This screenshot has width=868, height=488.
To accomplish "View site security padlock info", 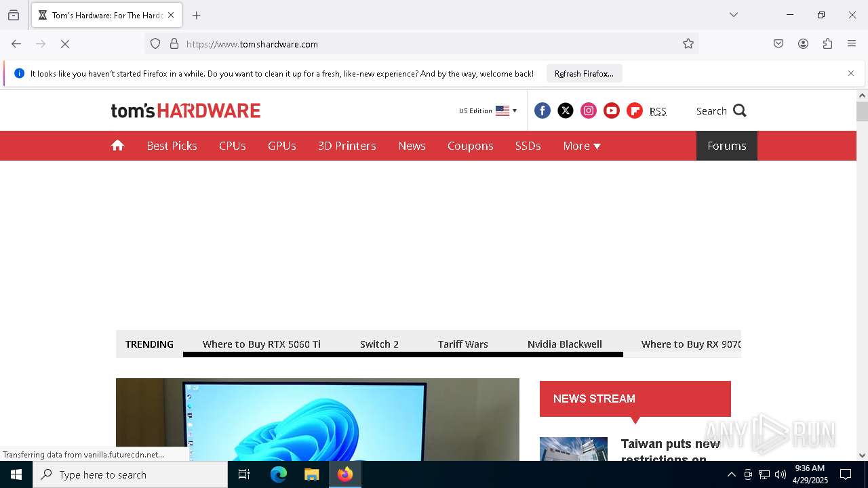I will click(x=174, y=44).
